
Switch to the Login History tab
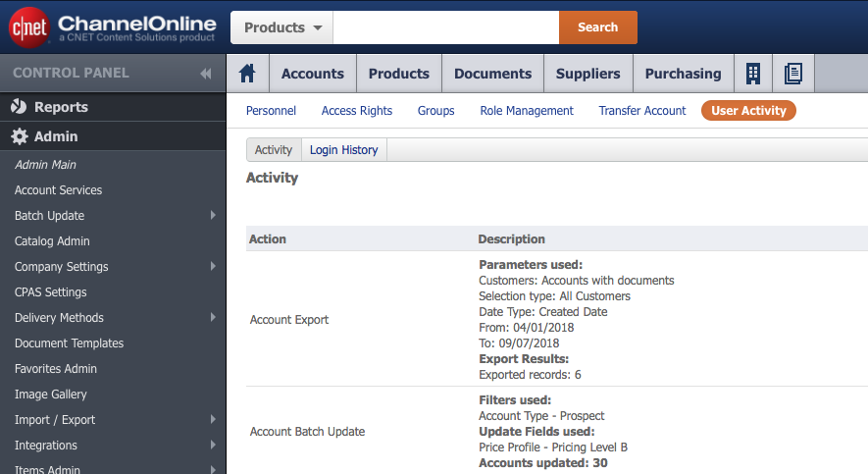[343, 150]
